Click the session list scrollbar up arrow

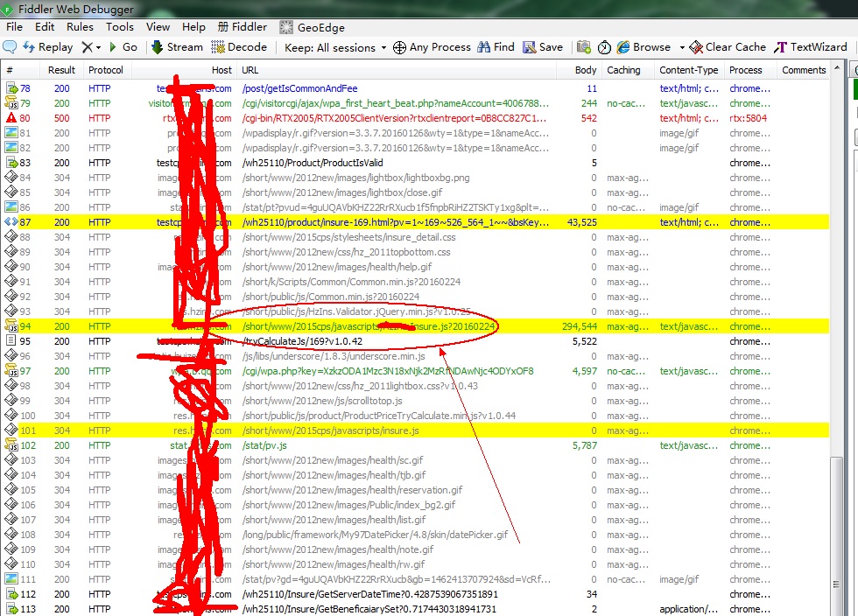click(837, 68)
